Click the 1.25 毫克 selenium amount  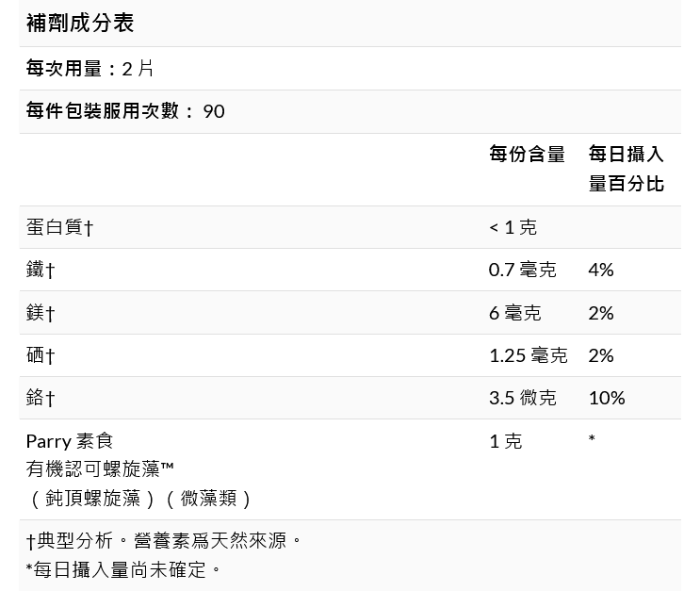[x=528, y=355]
